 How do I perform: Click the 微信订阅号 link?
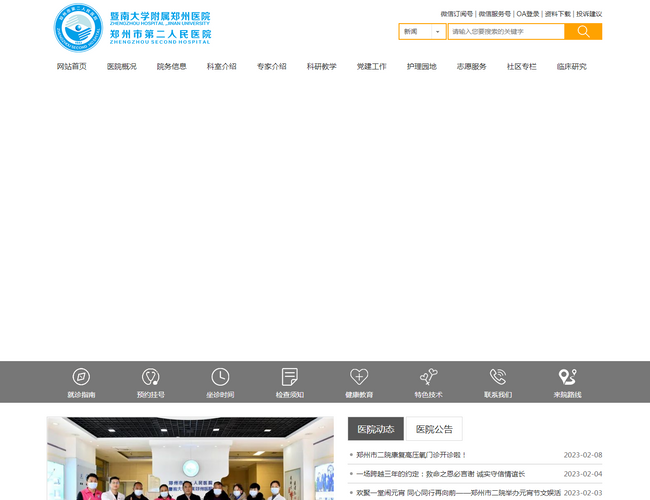click(457, 14)
